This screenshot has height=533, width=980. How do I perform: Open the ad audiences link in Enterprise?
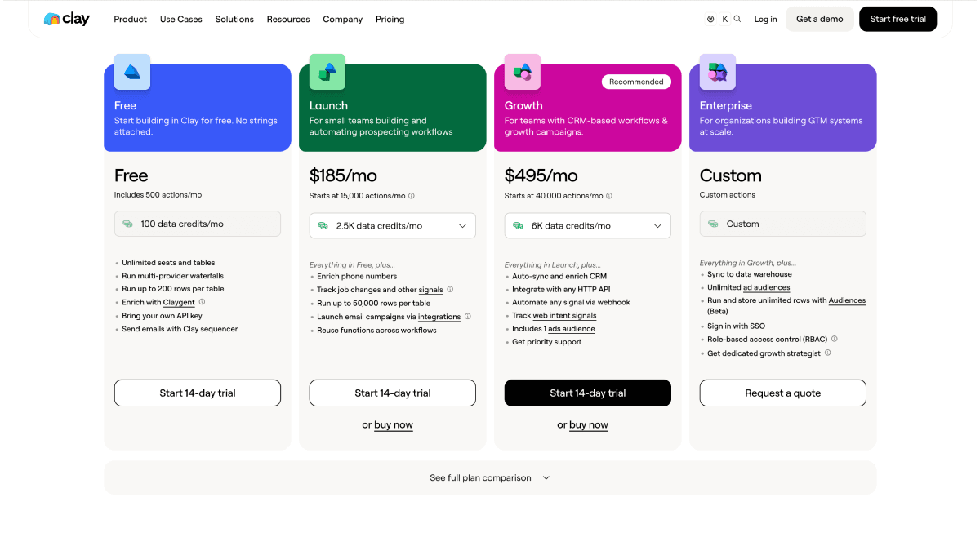767,287
